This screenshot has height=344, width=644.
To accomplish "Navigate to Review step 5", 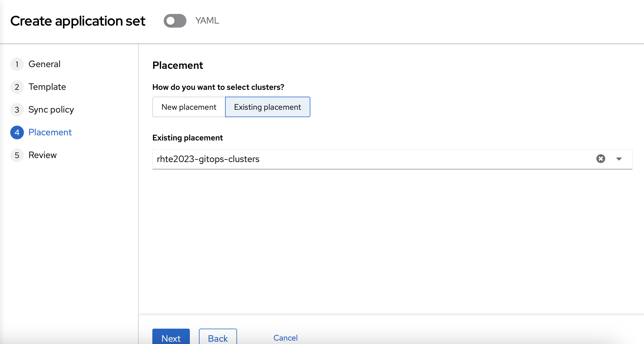I will point(42,155).
